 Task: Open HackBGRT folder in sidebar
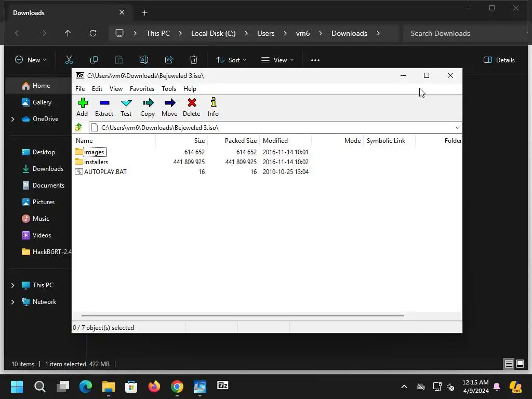[x=47, y=252]
